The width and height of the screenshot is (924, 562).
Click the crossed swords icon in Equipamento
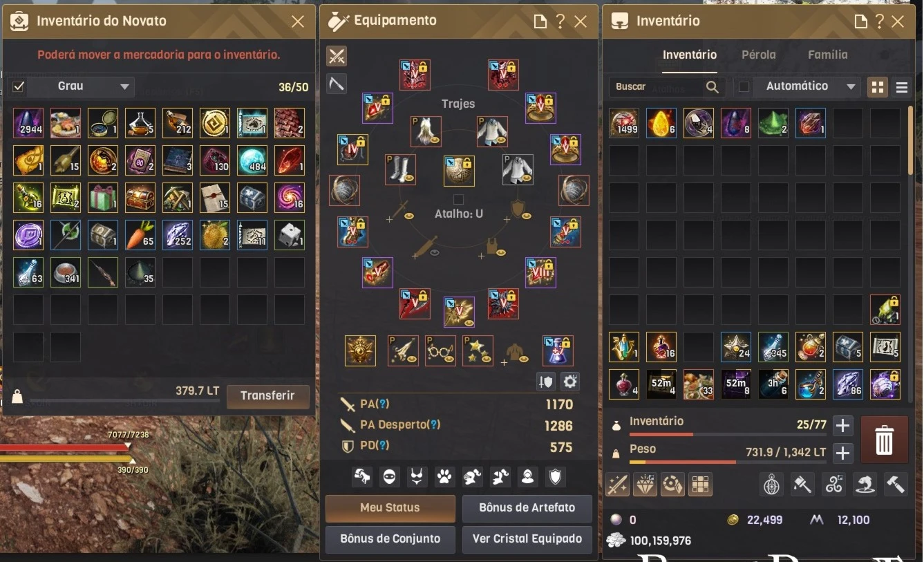[337, 56]
